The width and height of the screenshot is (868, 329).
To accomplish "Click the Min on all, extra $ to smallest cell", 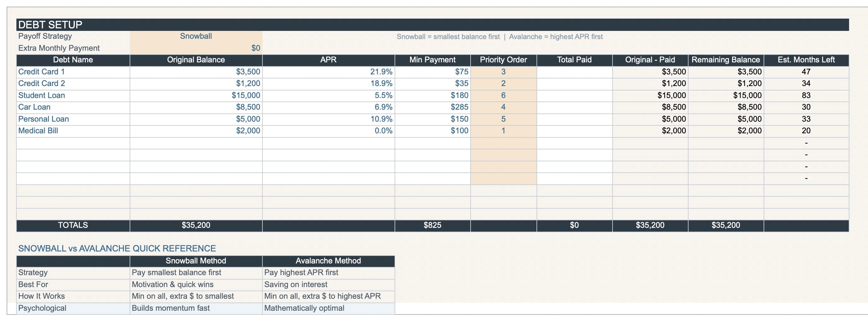I will click(196, 297).
